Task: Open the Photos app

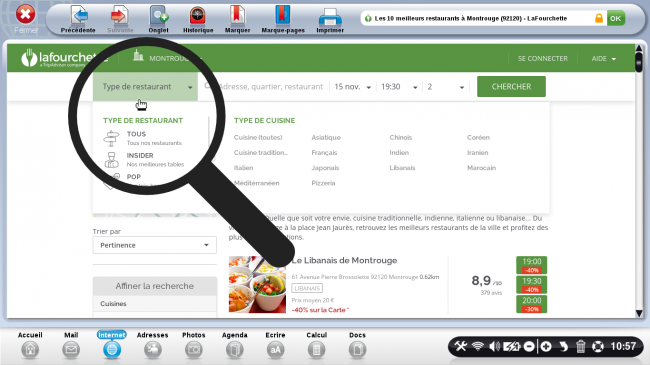Action: (194, 346)
